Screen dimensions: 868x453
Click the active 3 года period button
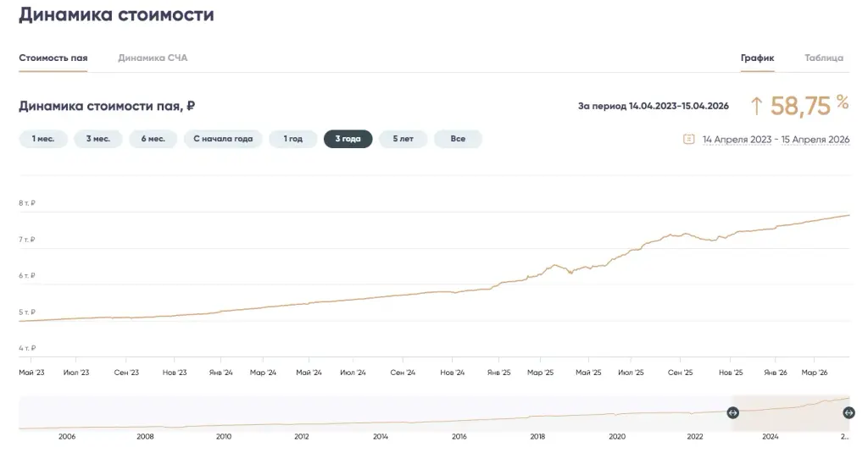click(x=348, y=139)
